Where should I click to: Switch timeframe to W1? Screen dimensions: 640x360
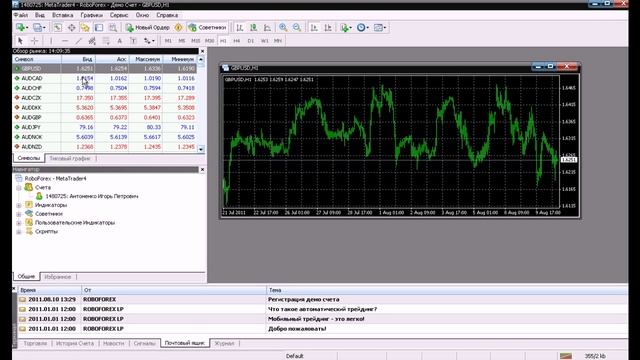click(264, 41)
